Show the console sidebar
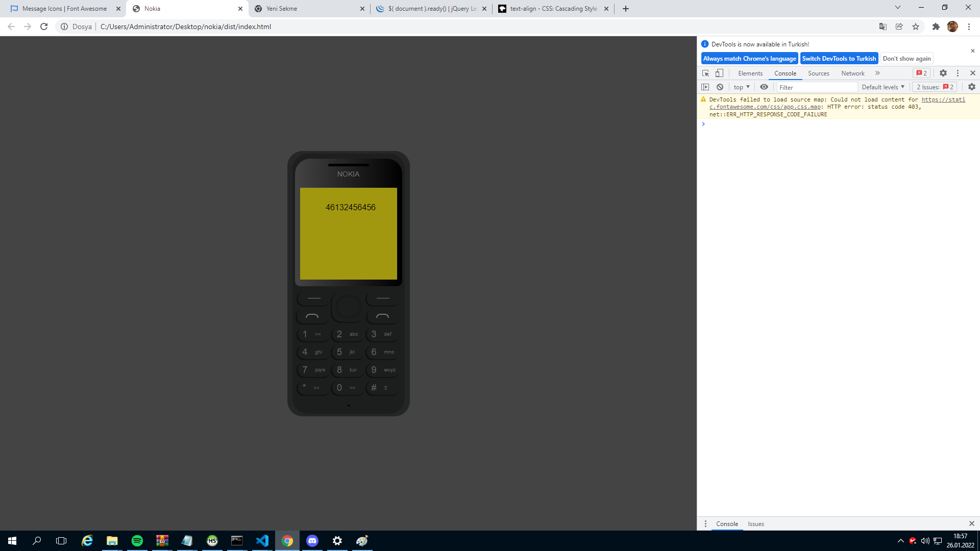Viewport: 980px width, 551px height. (705, 87)
